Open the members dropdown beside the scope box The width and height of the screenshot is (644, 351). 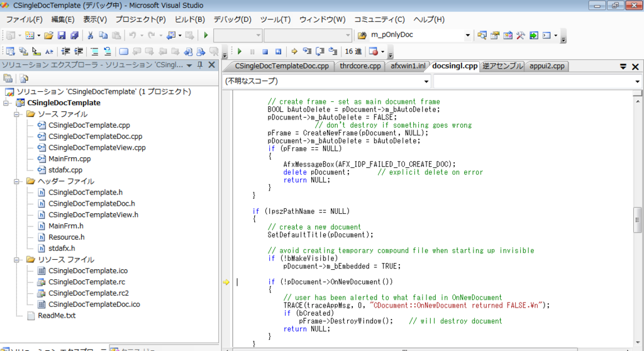[638, 81]
